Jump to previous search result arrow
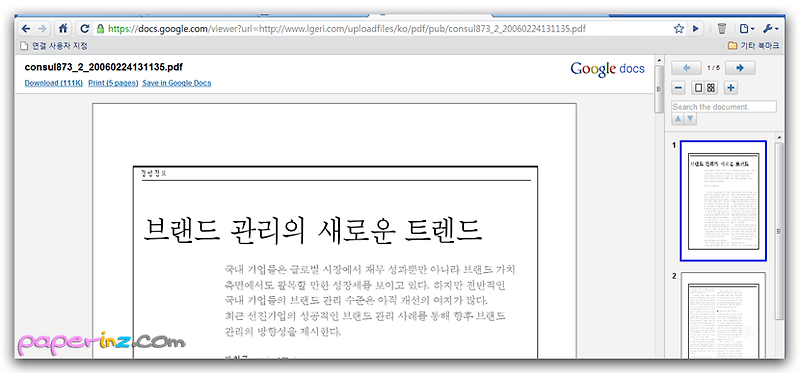800x373 pixels. (x=678, y=119)
